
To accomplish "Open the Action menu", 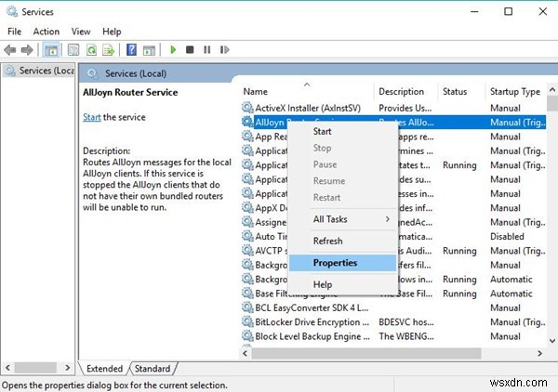I will (46, 32).
